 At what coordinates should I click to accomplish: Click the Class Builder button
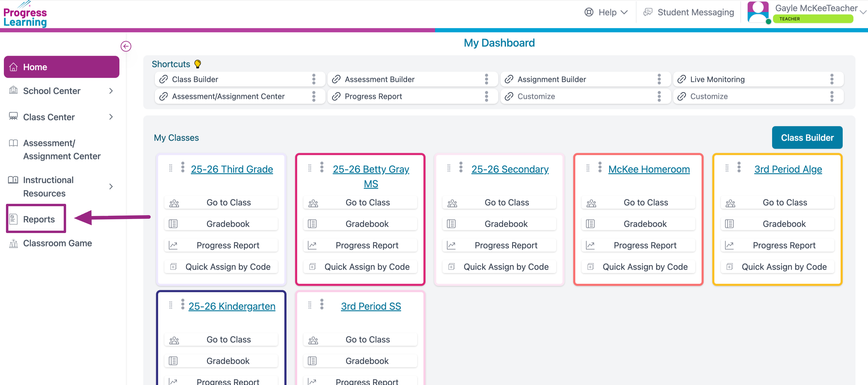coord(807,138)
